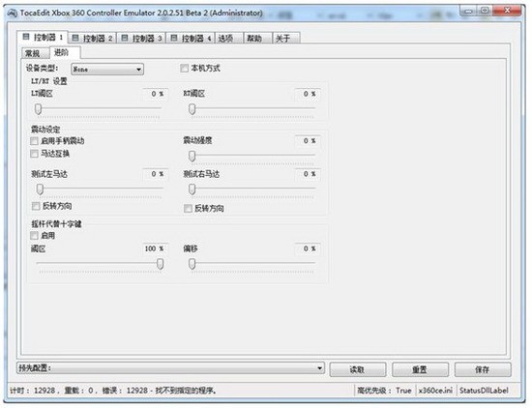Click the controller icon on the 控制器 3 tab
532x408 pixels.
[x=125, y=38]
